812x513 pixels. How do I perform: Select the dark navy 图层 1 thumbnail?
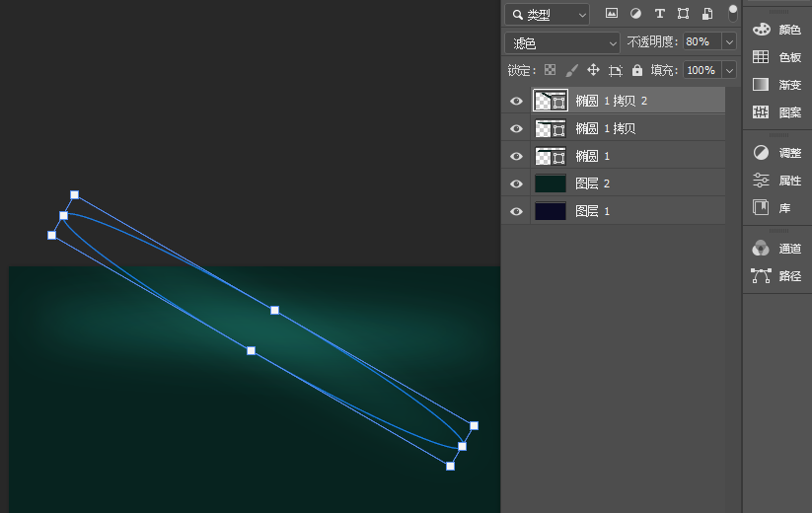coord(550,211)
